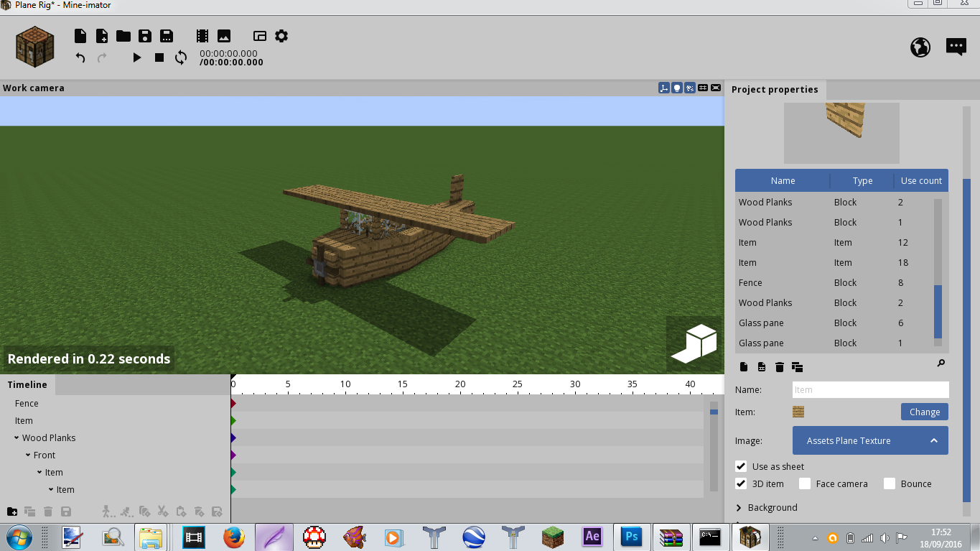Toggle lights bulb icon in Work camera bar

pyautogui.click(x=677, y=88)
